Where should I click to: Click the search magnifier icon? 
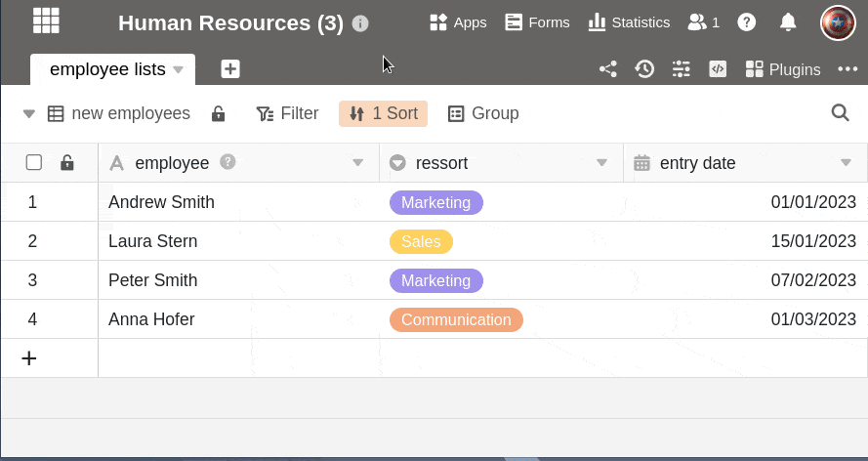click(x=840, y=113)
